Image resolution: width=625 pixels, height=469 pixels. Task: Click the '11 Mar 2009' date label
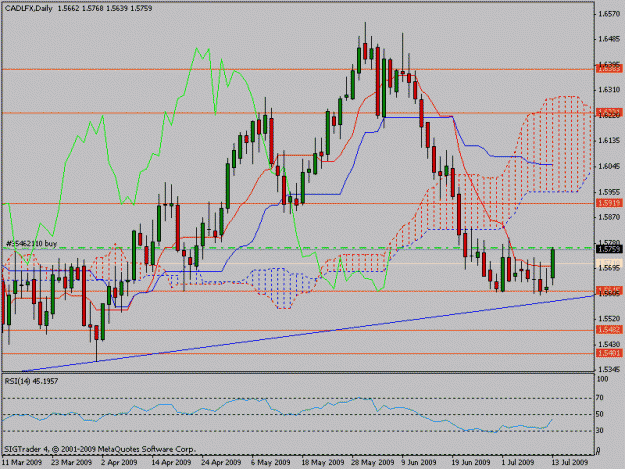(22, 462)
